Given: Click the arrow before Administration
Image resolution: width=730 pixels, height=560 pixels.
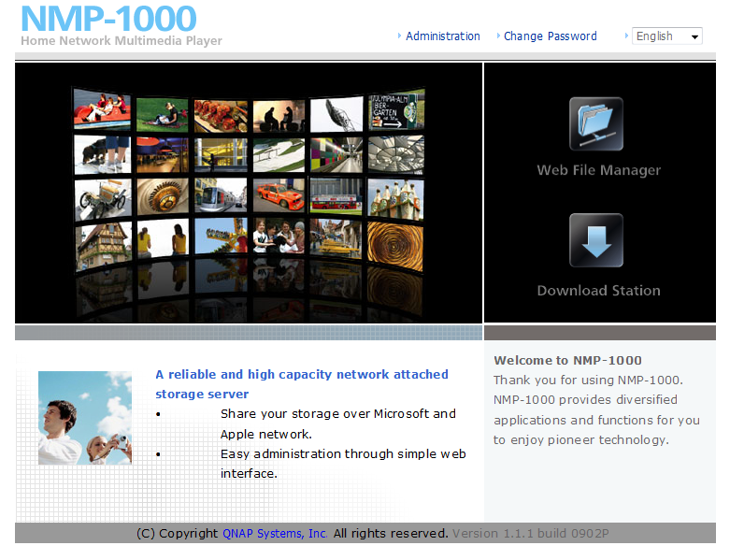Looking at the screenshot, I should (399, 36).
